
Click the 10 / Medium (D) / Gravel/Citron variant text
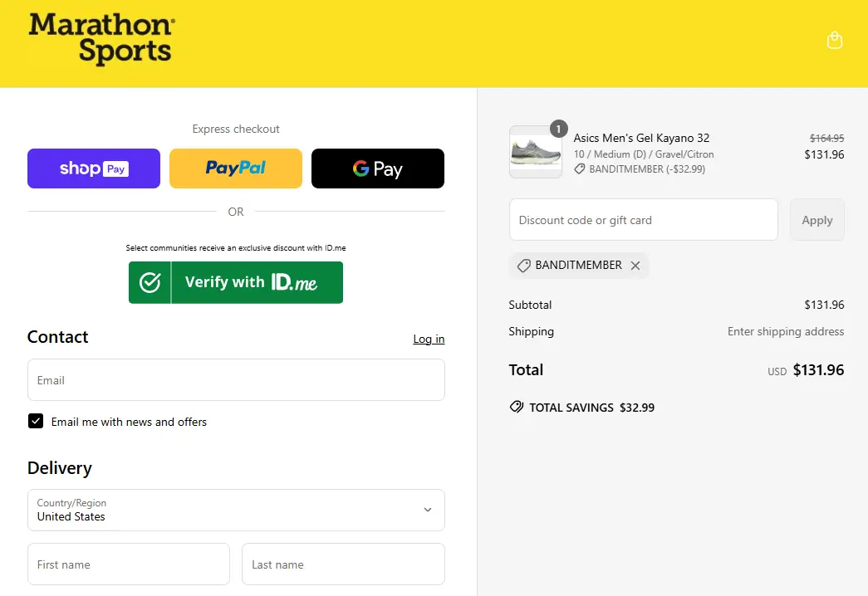tap(643, 154)
